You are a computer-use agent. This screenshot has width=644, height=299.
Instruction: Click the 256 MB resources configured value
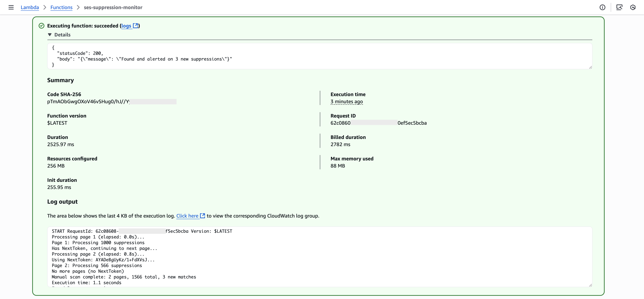tap(56, 166)
